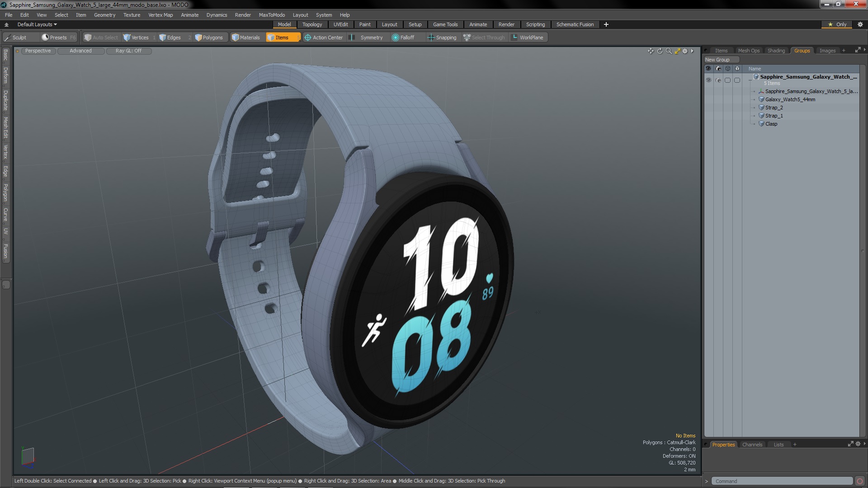
Task: Click the Command input field
Action: pyautogui.click(x=782, y=481)
